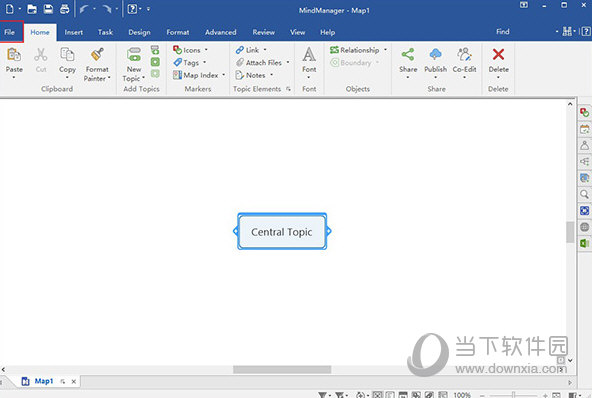Image resolution: width=592 pixels, height=398 pixels.
Task: Click the zoom out minus button
Action: (482, 395)
